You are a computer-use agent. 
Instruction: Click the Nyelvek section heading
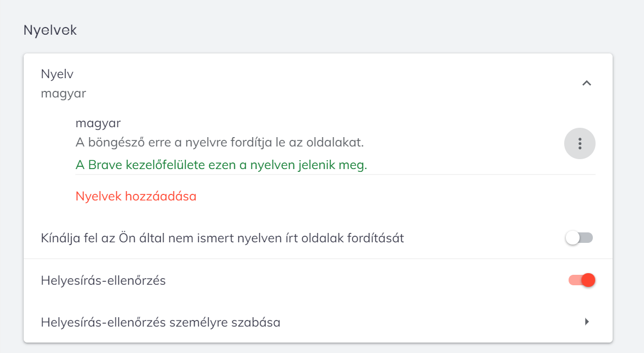click(x=50, y=30)
